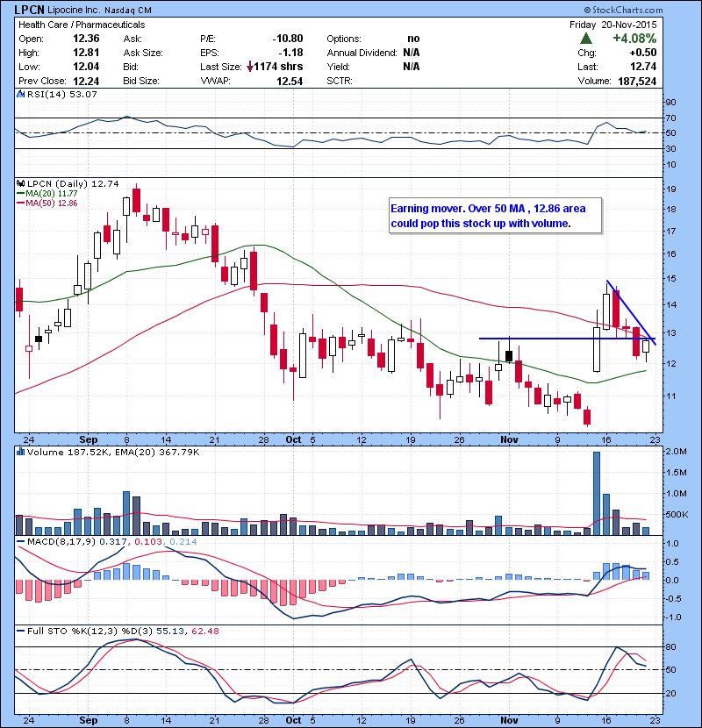Click the LPCN (Daily) 12.74 chart label
The width and height of the screenshot is (702, 728).
[x=73, y=183]
